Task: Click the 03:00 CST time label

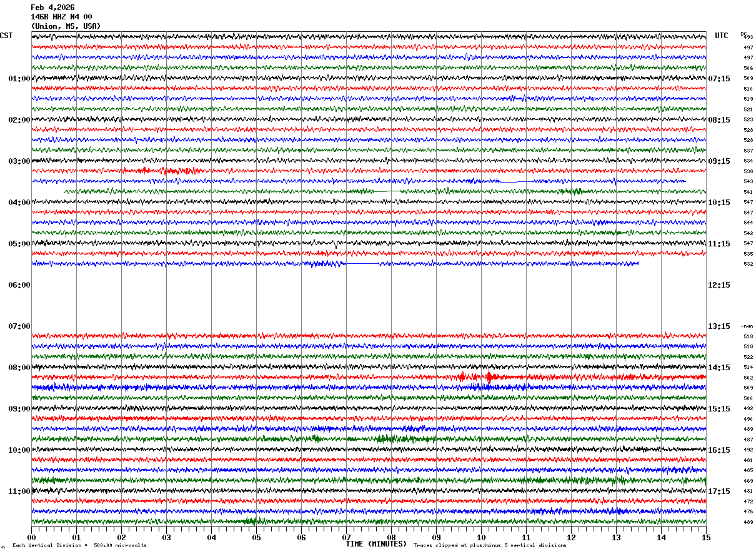Action: click(x=19, y=161)
